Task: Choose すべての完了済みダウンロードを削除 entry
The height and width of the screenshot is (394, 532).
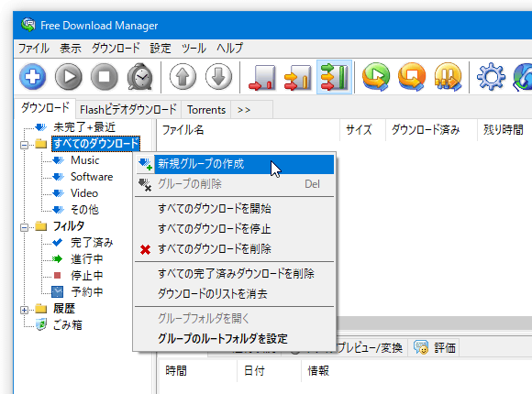Action: (235, 274)
